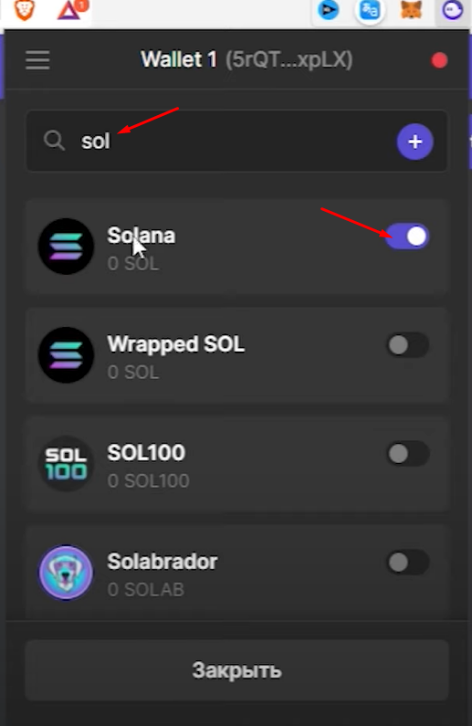Click the Wallet 1 address title
Viewport: 472px width, 726px height.
coord(246,60)
